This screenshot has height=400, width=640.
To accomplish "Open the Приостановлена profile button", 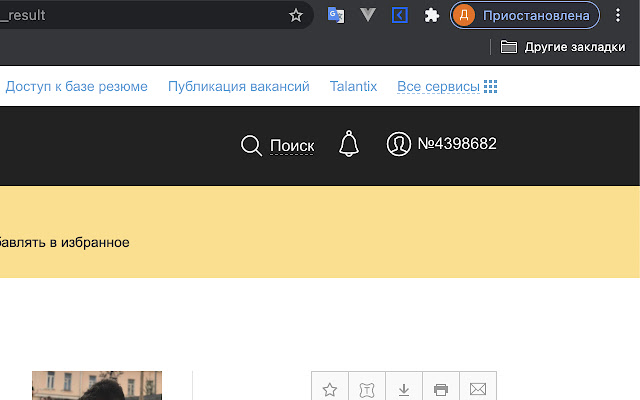I will [x=525, y=16].
